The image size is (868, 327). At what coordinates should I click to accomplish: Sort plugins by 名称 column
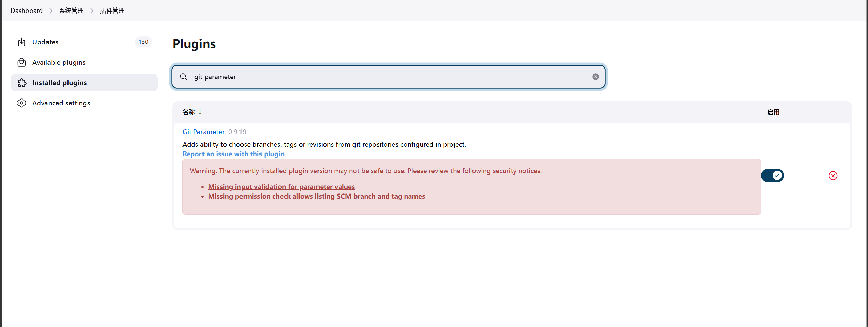click(x=192, y=112)
